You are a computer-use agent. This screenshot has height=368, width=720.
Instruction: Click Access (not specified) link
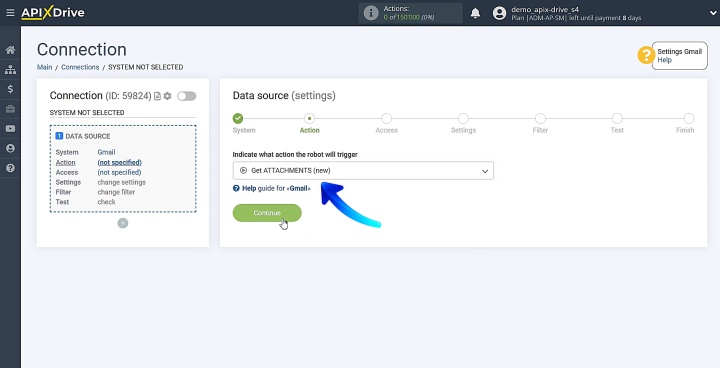click(x=119, y=172)
